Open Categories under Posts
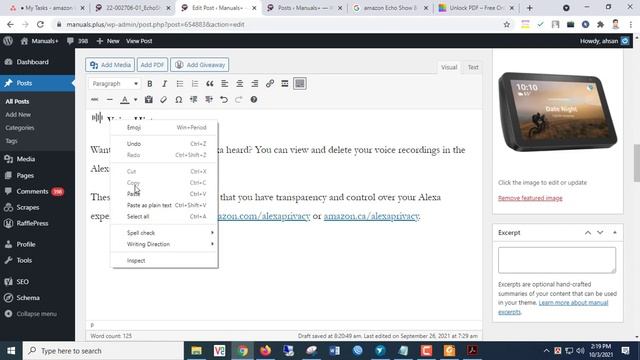This screenshot has height=360, width=640. click(20, 128)
